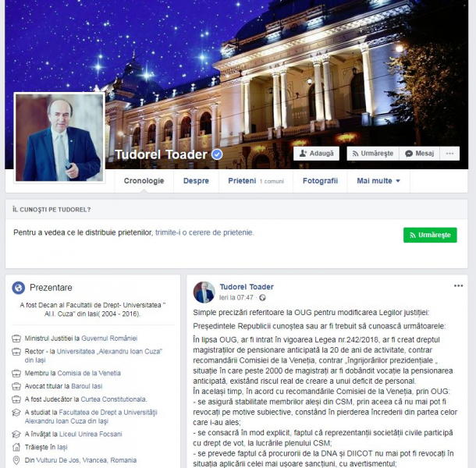Image resolution: width=476 pixels, height=468 pixels.
Task: Click the green Urmărește button
Action: click(x=430, y=235)
